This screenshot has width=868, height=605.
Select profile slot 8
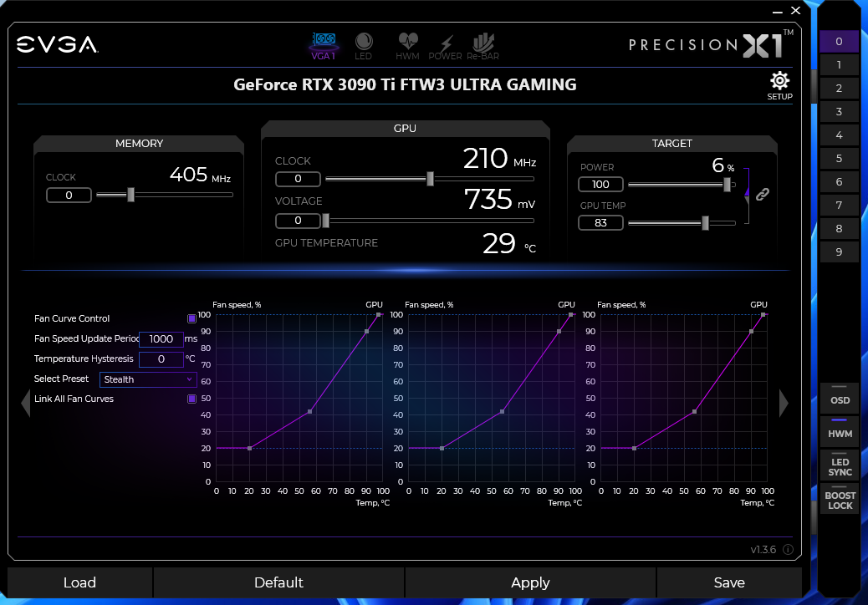[x=839, y=228]
